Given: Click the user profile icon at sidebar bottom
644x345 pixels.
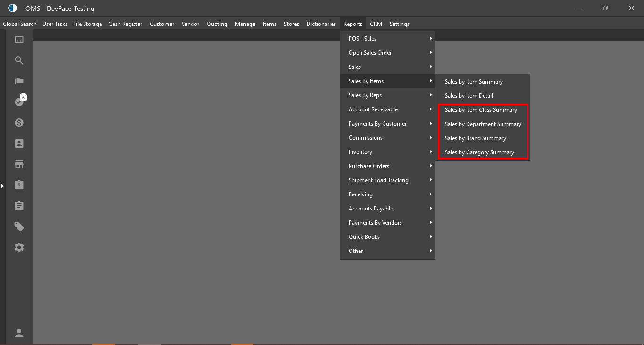Looking at the screenshot, I should (19, 333).
